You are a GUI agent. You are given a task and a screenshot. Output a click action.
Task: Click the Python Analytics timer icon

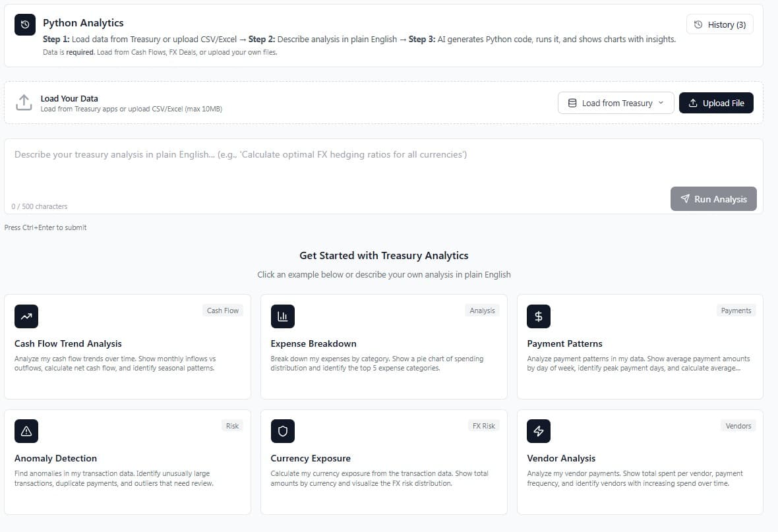point(24,24)
